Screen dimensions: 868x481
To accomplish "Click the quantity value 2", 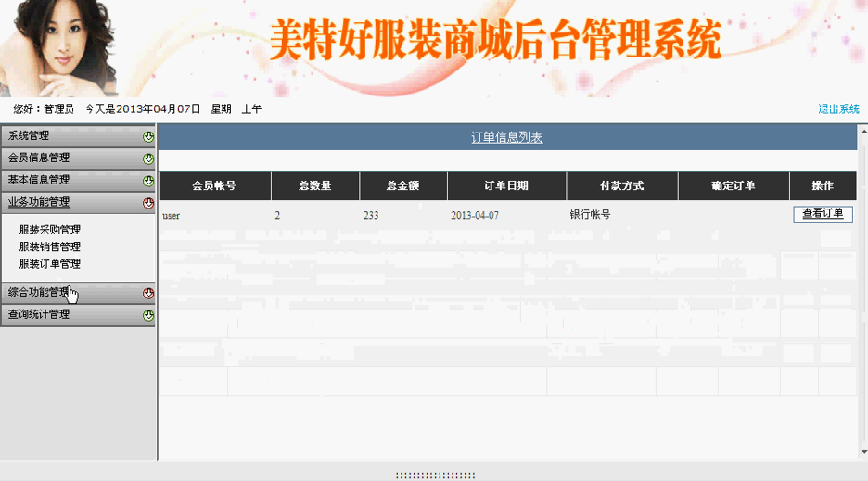I will point(277,215).
